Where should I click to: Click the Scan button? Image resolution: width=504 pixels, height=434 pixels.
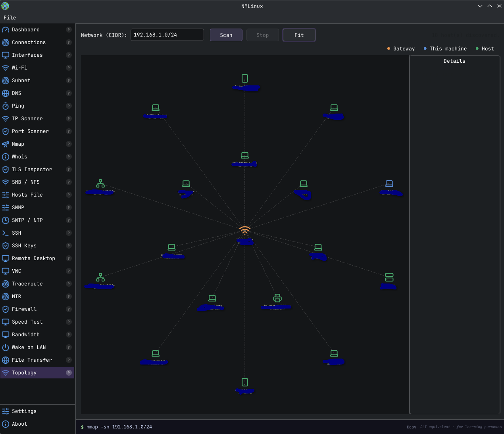coord(226,35)
